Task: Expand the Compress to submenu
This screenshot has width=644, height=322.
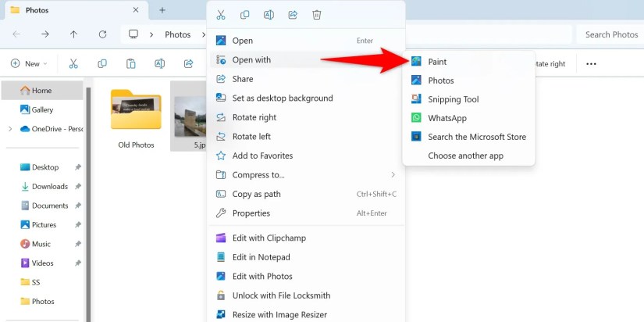Action: pos(306,175)
